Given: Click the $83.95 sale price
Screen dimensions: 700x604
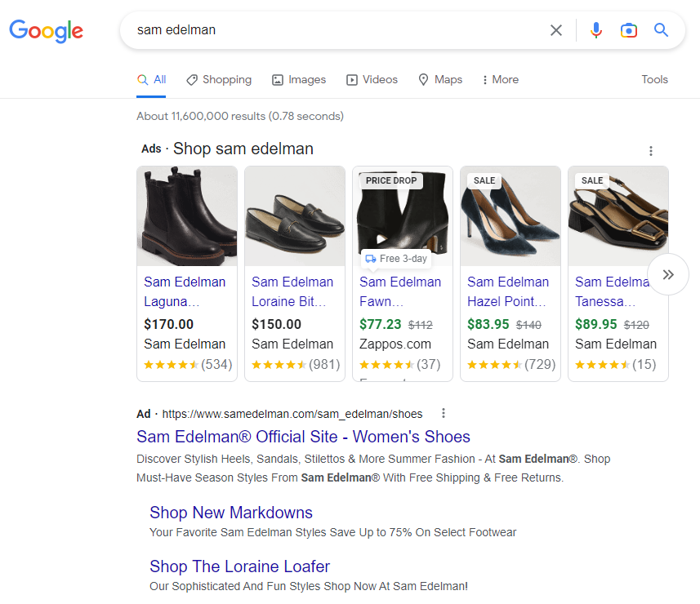Looking at the screenshot, I should click(x=488, y=324).
